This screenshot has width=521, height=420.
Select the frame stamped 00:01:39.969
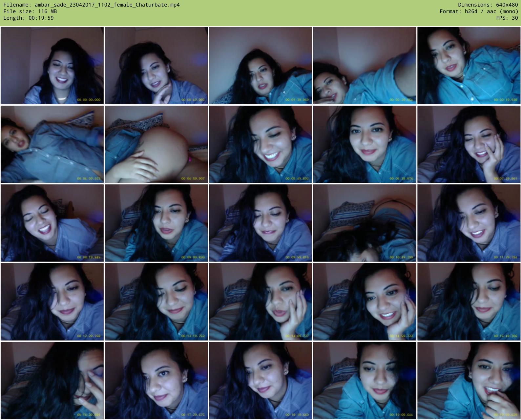point(260,66)
